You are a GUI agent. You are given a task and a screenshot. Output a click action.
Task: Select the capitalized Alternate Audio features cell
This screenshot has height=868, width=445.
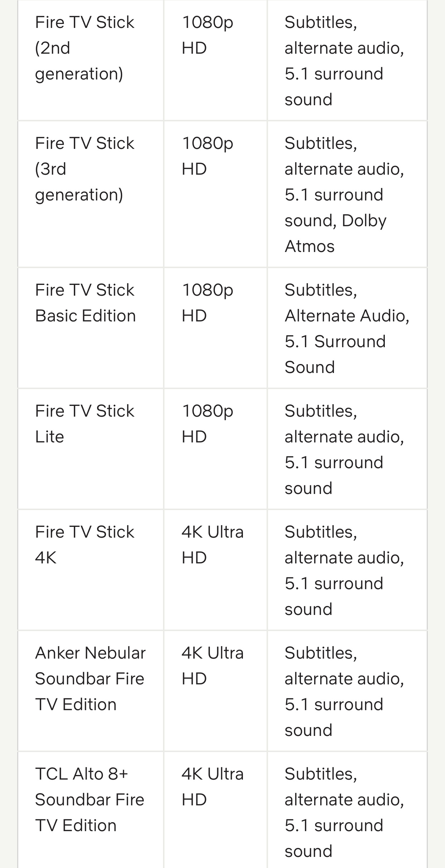pyautogui.click(x=346, y=329)
